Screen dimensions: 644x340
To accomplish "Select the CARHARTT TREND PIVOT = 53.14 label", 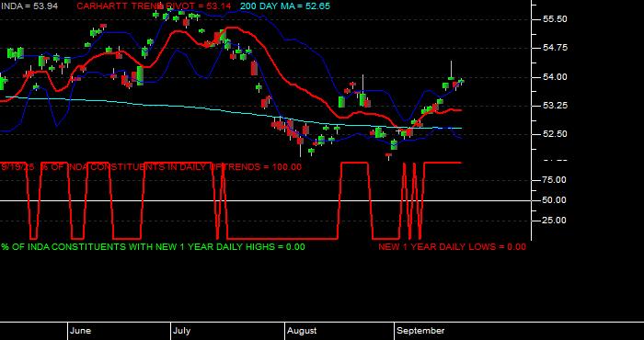I will point(154,6).
